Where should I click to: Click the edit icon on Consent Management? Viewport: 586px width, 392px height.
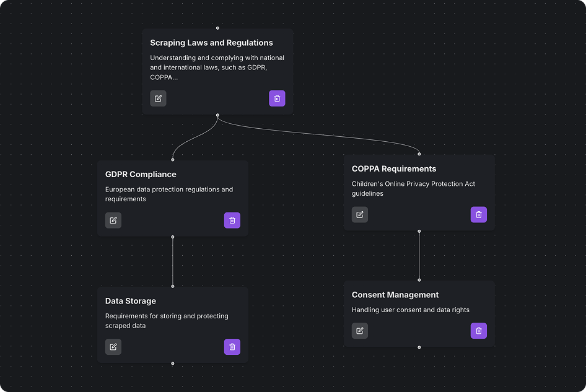pyautogui.click(x=360, y=331)
